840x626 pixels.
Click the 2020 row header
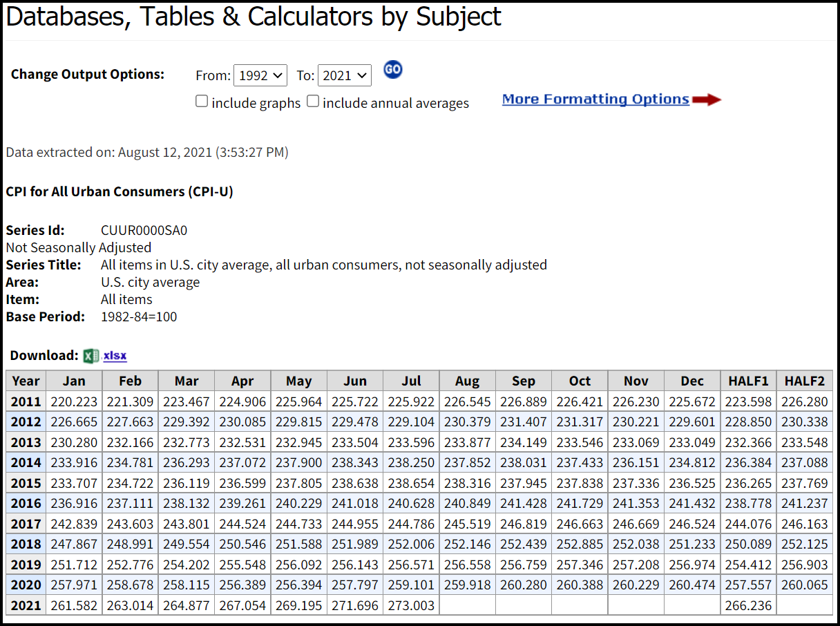tap(26, 585)
